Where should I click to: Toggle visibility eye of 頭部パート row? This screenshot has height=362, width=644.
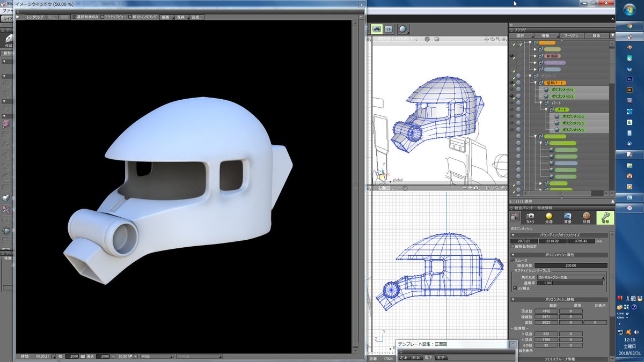point(512,83)
